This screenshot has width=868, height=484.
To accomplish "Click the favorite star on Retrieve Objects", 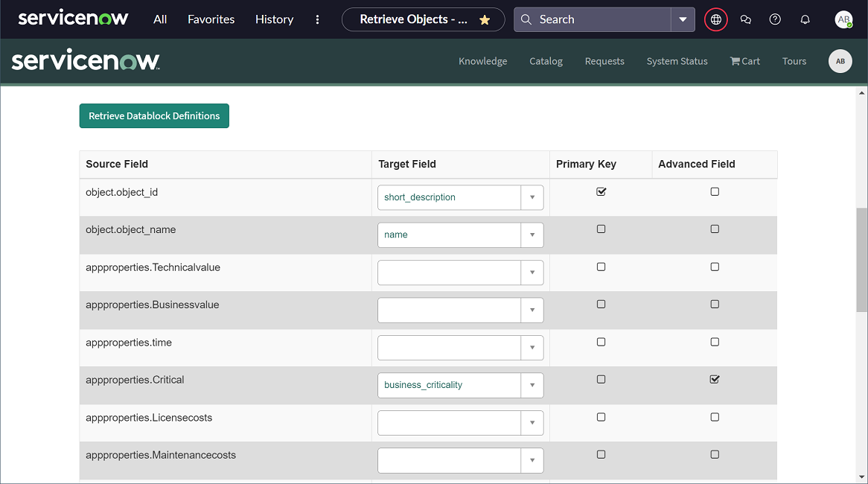I will click(x=485, y=20).
